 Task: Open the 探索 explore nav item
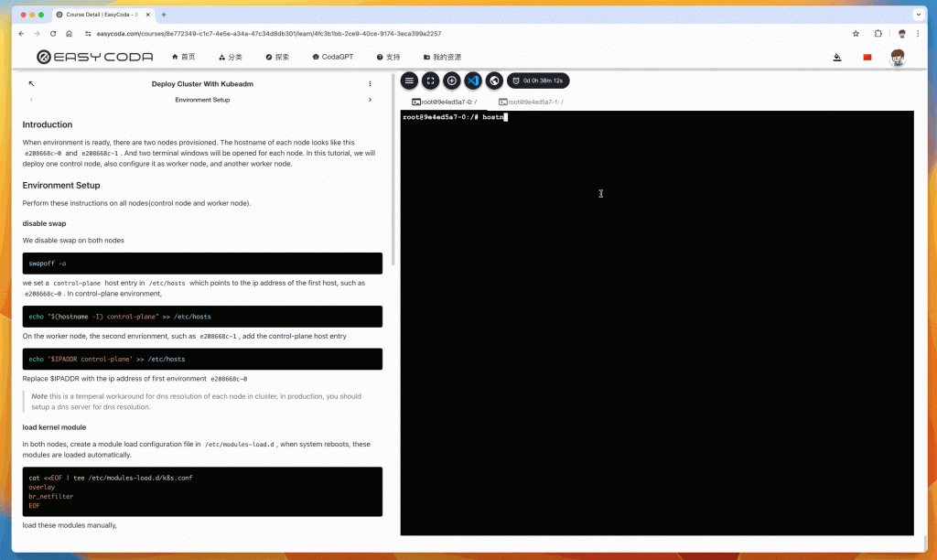pyautogui.click(x=277, y=57)
